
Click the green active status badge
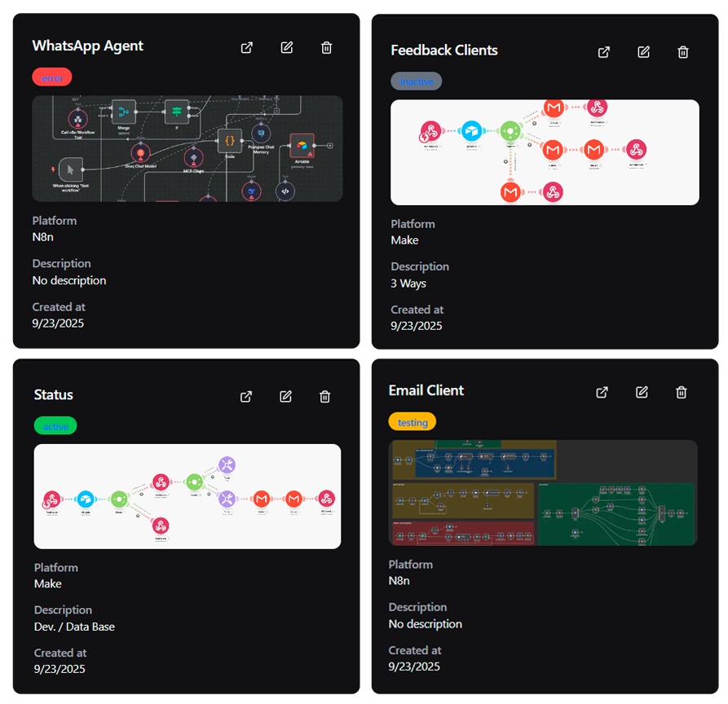click(55, 425)
